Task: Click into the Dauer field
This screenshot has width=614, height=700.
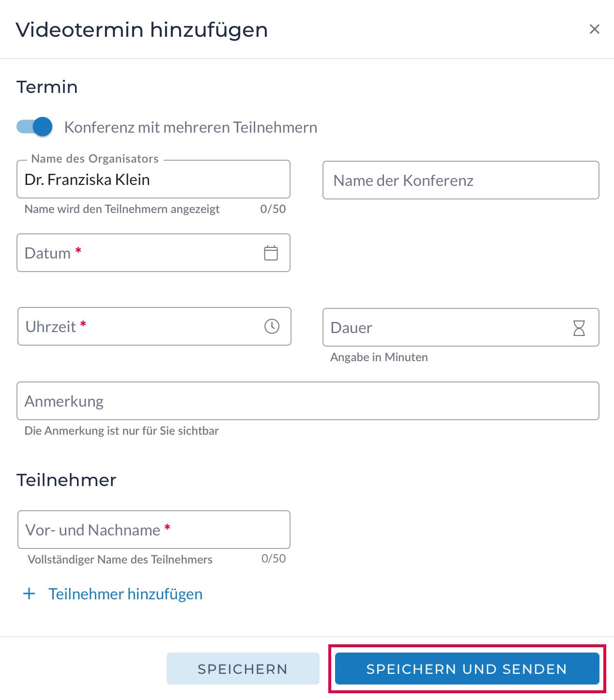Action: (x=445, y=328)
